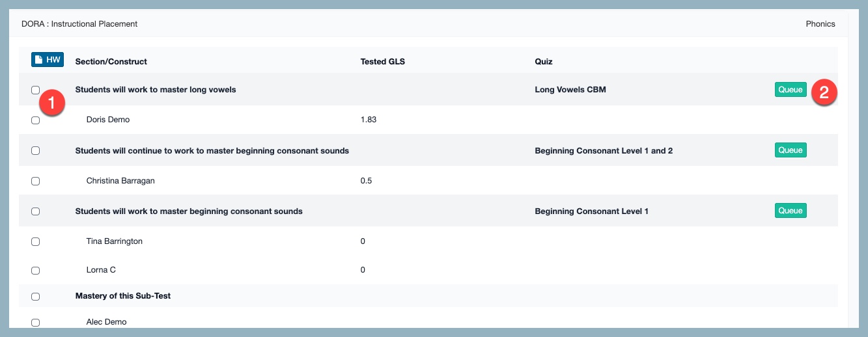Check the Mastery of this Sub-Test checkbox
The image size is (868, 337).
pyautogui.click(x=36, y=297)
